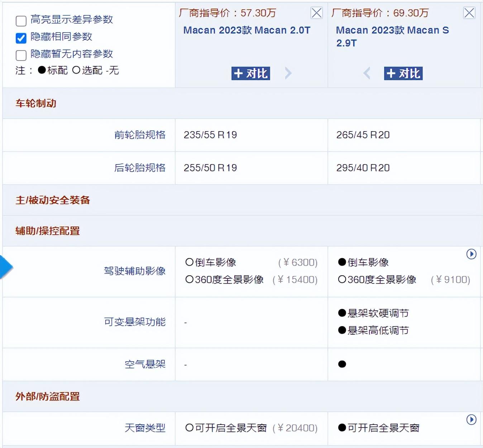Move Macan S 2.9T column left with arrow
Viewport: 483px width, 448px height.
[367, 73]
